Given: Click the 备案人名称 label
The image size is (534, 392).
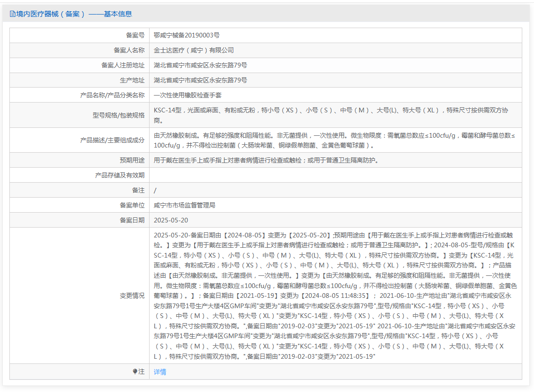Looking at the screenshot, I should point(129,51).
